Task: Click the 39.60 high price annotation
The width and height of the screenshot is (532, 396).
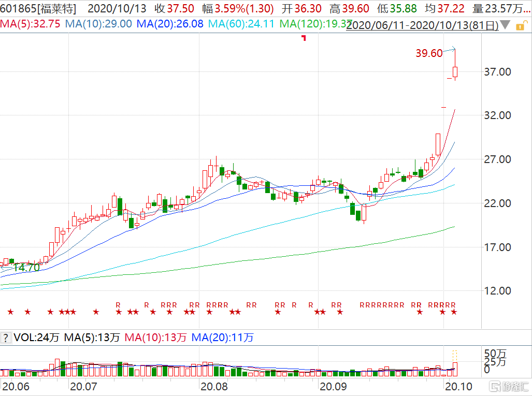Action: [x=429, y=53]
